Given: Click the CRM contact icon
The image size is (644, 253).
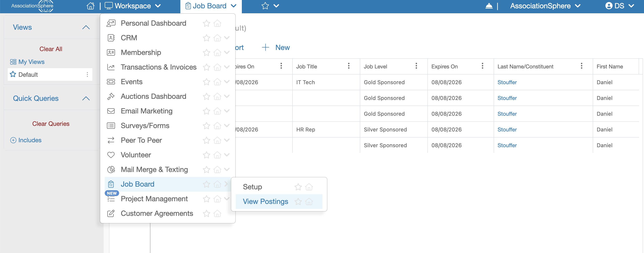Looking at the screenshot, I should (111, 38).
